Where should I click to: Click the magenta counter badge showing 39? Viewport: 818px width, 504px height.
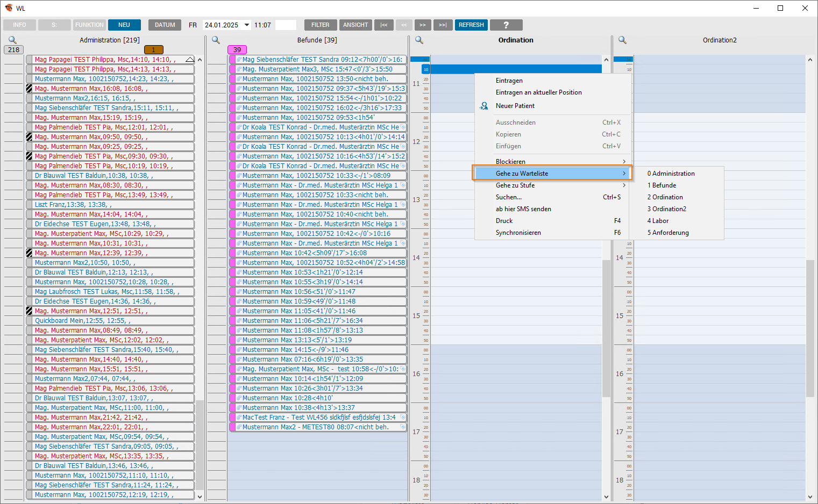click(x=237, y=49)
